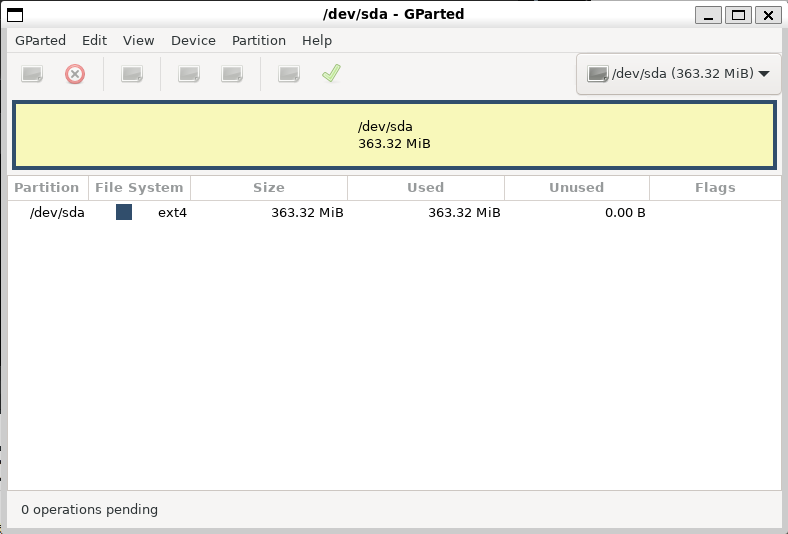788x534 pixels.
Task: Click the New partition toolbar icon
Action: (x=32, y=74)
